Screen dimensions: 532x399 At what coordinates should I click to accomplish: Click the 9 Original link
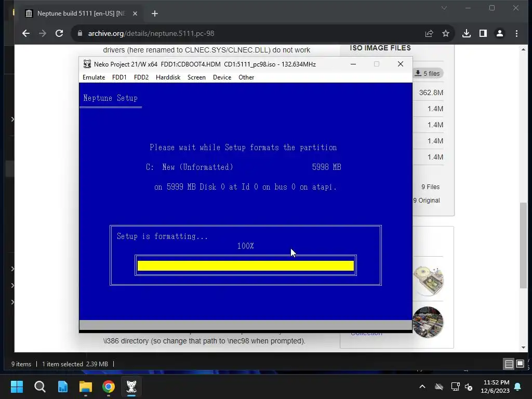427,201
